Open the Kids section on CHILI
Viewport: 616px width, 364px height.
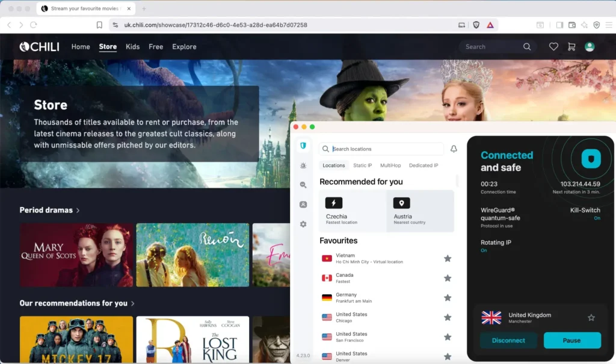tap(132, 46)
